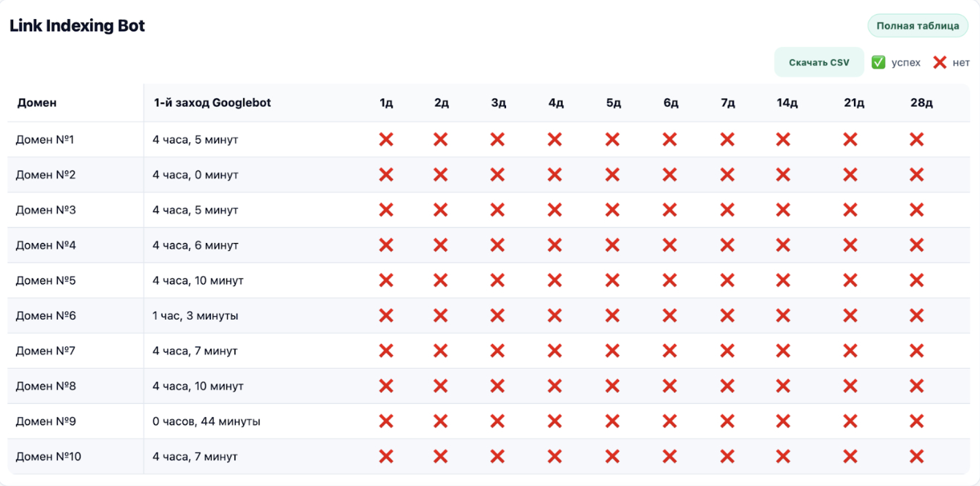This screenshot has height=486, width=980.
Task: Select the Домен №4 row label
Action: click(x=46, y=245)
